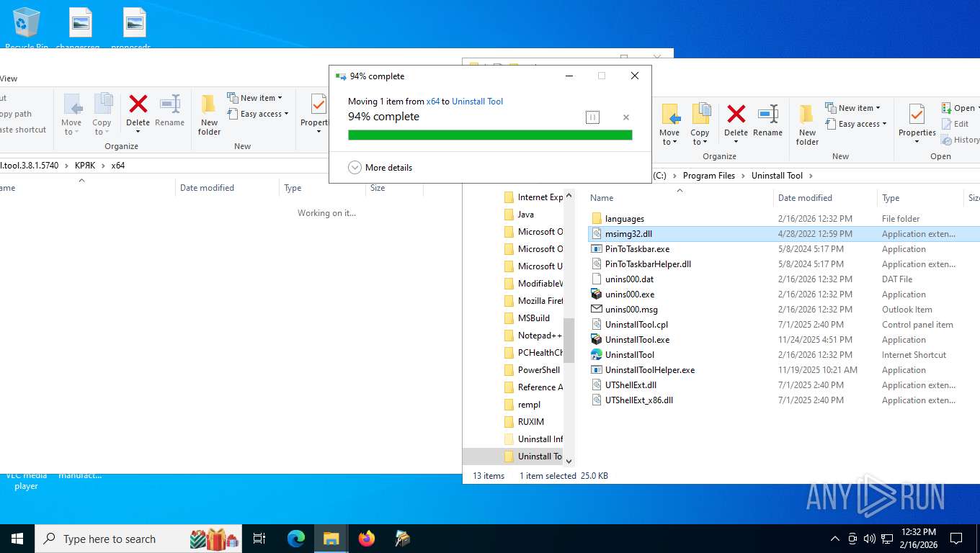Open the languages folder
980x553 pixels.
pos(624,219)
